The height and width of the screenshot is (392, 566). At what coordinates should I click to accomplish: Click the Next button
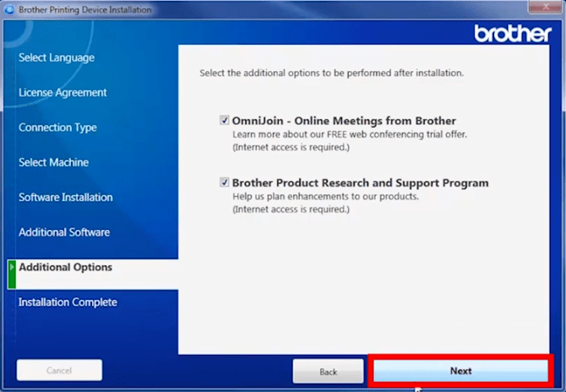click(460, 371)
